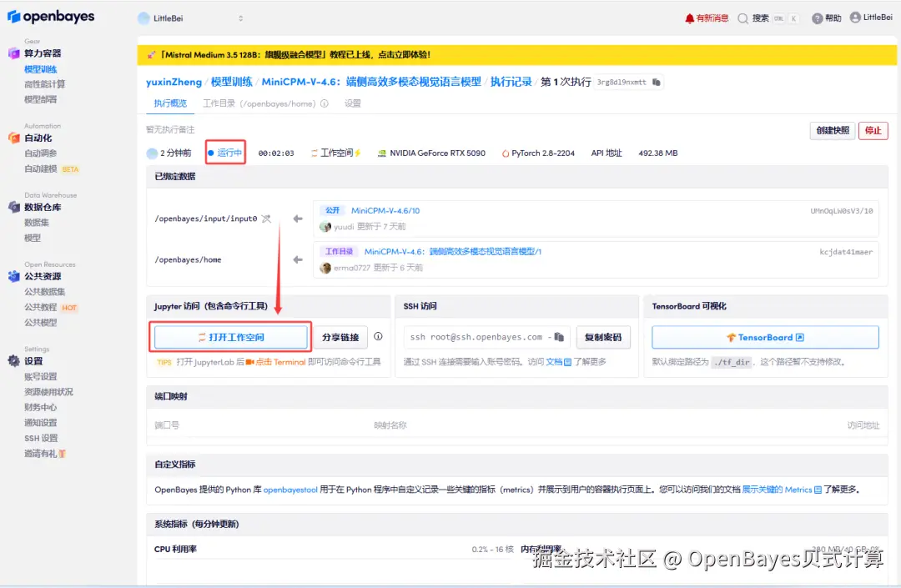901x588 pixels.
Task: Open the MiniCPM-V-4.6 breadcrumb link
Action: [x=371, y=82]
